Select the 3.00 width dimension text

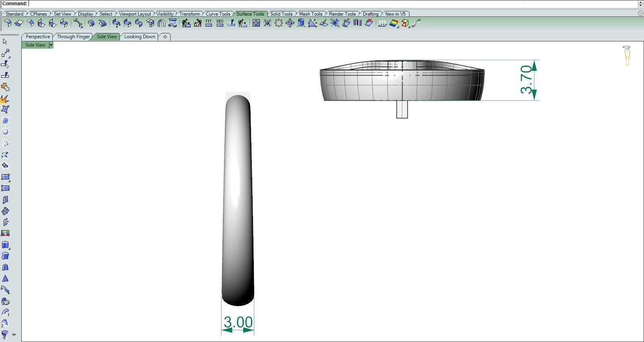[238, 322]
